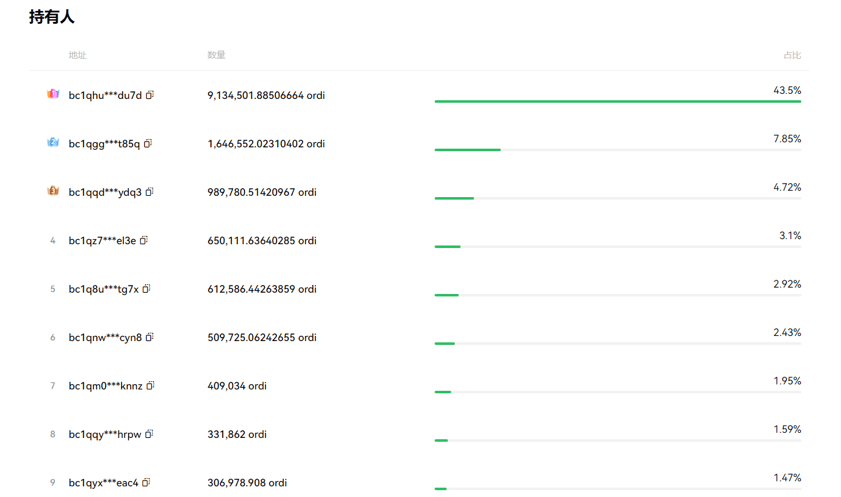Viewport: 841px width, 497px height.
Task: Copy address bc1qnw***cyn8 to clipboard
Action: [150, 337]
